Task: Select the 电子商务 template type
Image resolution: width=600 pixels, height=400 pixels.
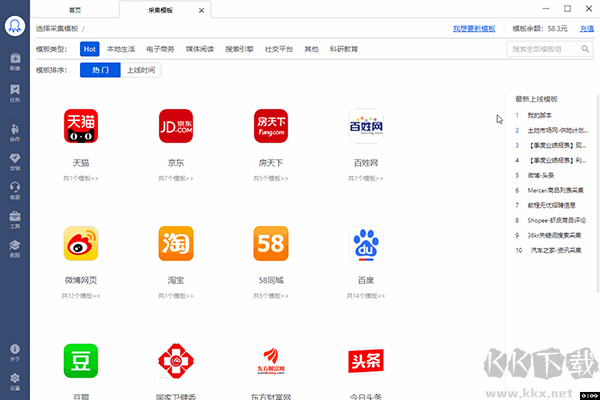Action: pyautogui.click(x=160, y=49)
